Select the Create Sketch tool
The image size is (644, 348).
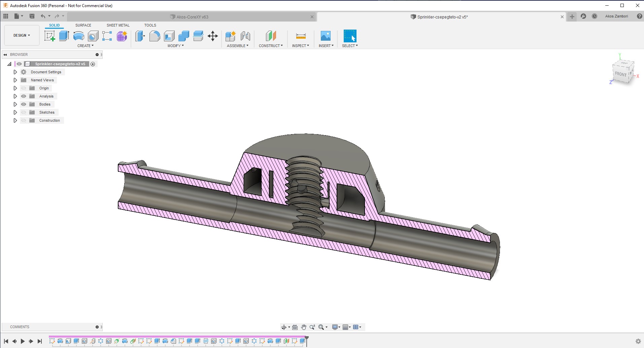(x=49, y=36)
